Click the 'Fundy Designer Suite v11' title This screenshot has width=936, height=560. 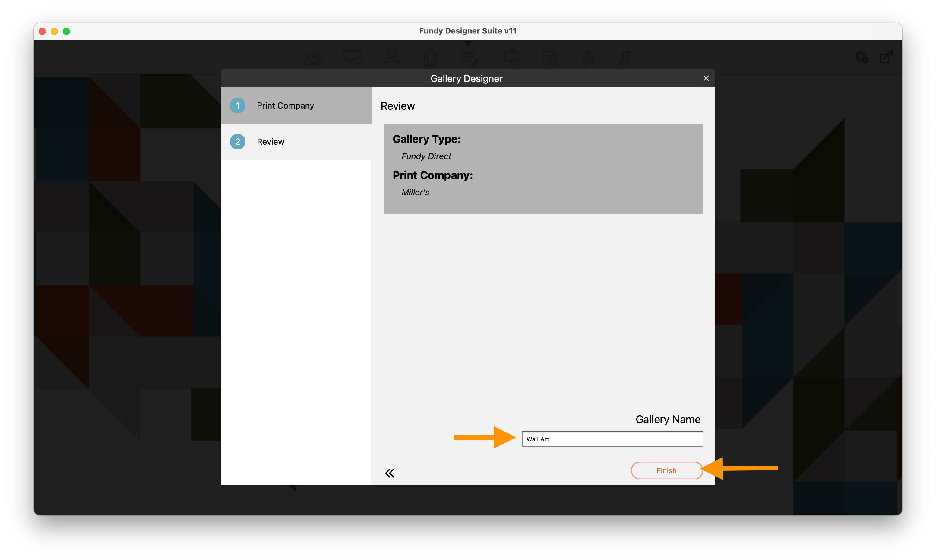pyautogui.click(x=468, y=31)
